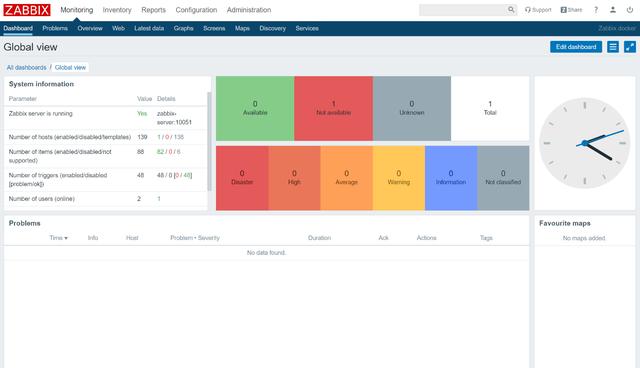The height and width of the screenshot is (368, 640).
Task: Click the red Not available tile
Action: tap(333, 108)
